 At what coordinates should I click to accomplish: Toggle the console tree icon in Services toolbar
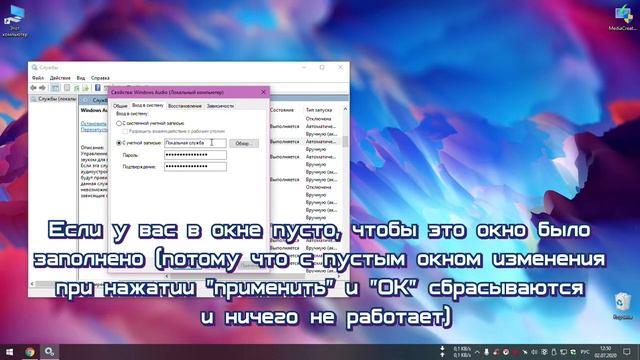tap(55, 88)
